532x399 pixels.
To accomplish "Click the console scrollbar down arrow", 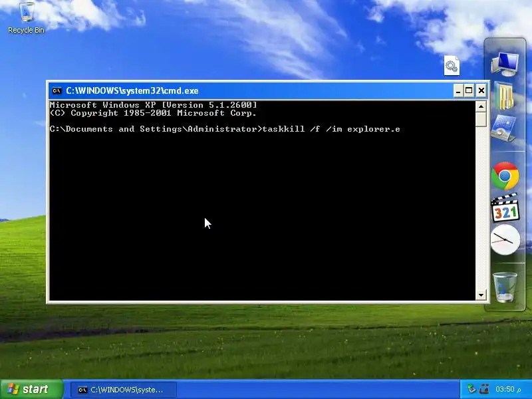I will (x=481, y=295).
